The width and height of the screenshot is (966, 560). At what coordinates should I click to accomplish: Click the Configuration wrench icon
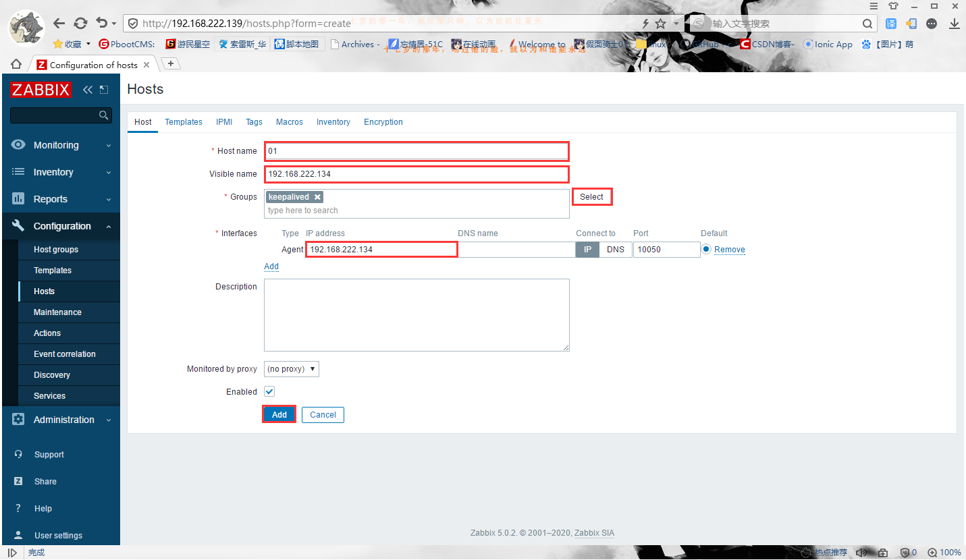click(x=18, y=226)
